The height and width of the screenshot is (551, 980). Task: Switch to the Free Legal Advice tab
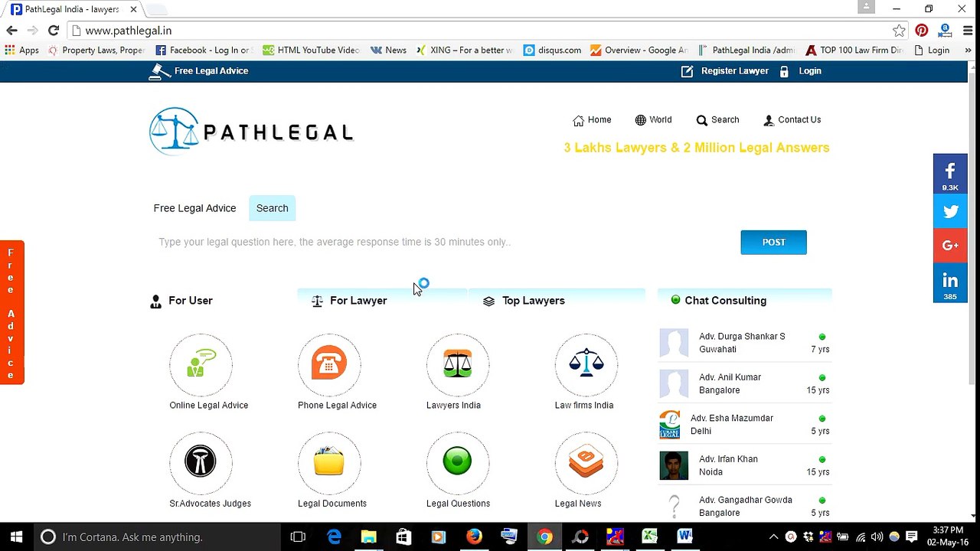click(194, 208)
